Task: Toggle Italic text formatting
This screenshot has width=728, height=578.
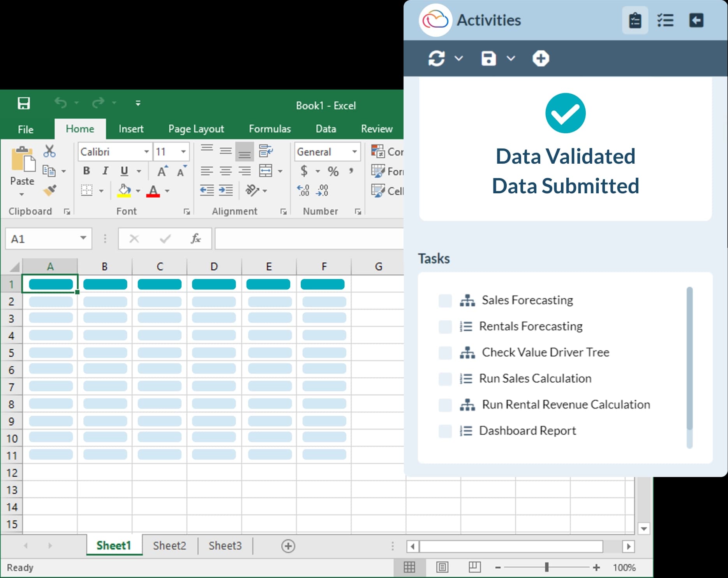Action: (105, 171)
